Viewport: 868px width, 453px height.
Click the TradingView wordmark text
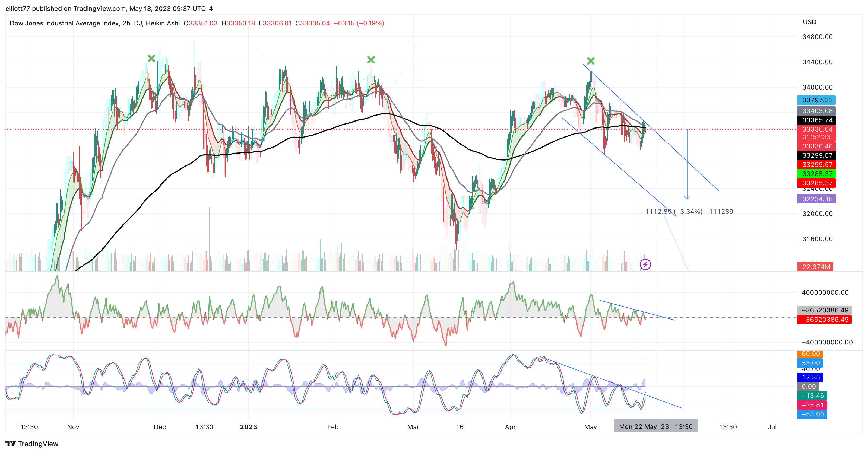pos(38,444)
